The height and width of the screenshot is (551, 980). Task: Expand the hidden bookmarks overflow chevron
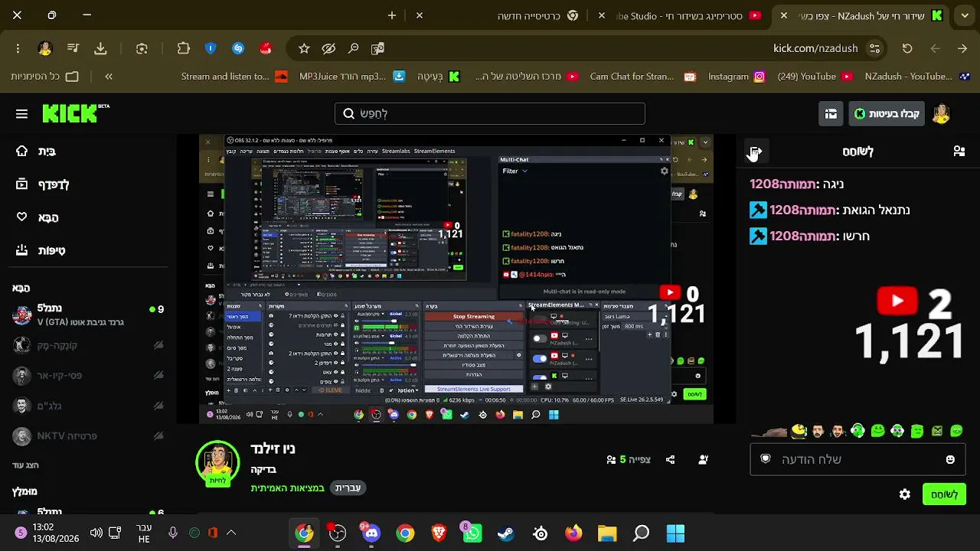[x=109, y=77]
